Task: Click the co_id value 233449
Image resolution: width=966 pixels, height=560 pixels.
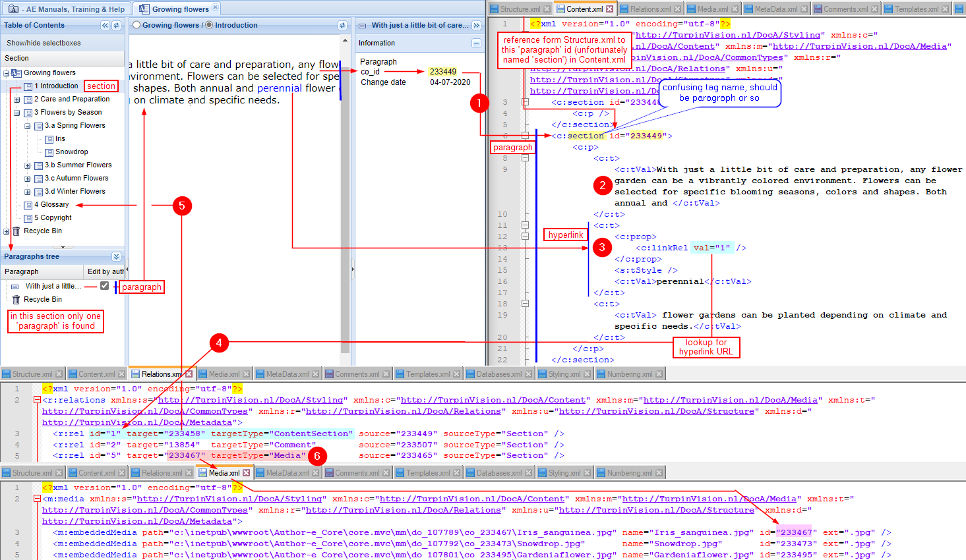Action: 442,72
